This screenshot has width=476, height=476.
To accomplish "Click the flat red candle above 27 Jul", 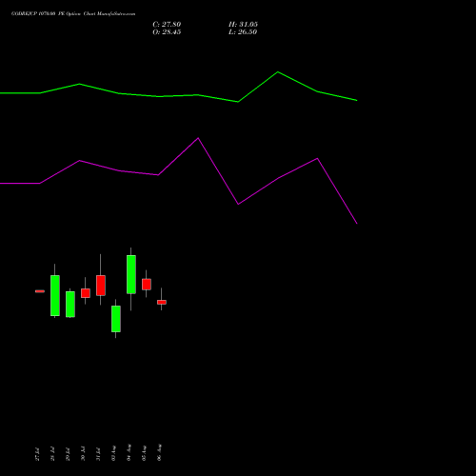I will click(40, 291).
